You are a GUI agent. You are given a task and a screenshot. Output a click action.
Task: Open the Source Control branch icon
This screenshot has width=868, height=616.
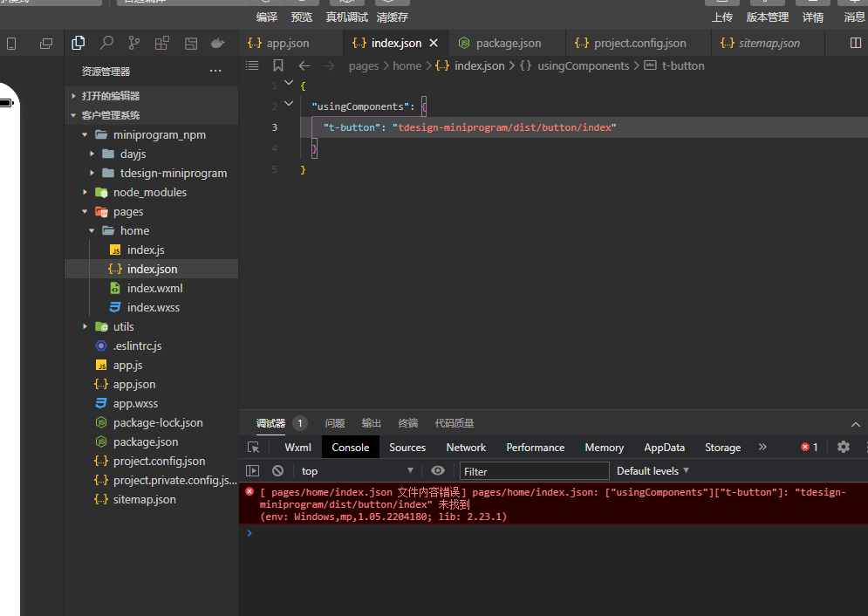pyautogui.click(x=134, y=43)
